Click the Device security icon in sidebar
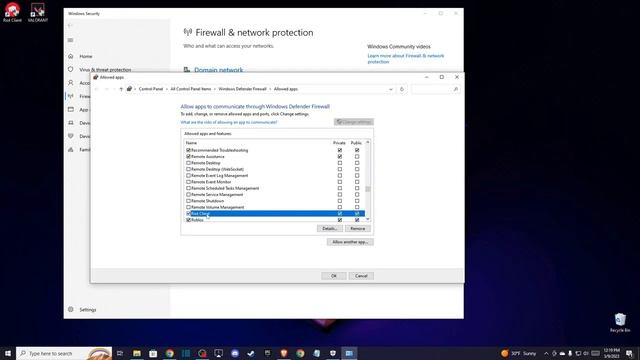The width and height of the screenshot is (640, 360). (71, 123)
